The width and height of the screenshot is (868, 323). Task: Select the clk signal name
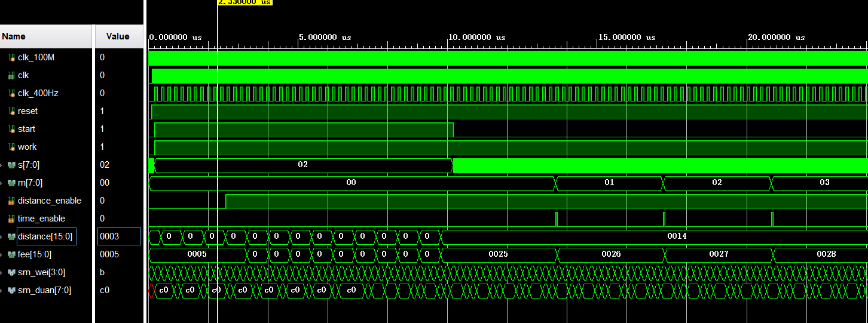click(23, 75)
